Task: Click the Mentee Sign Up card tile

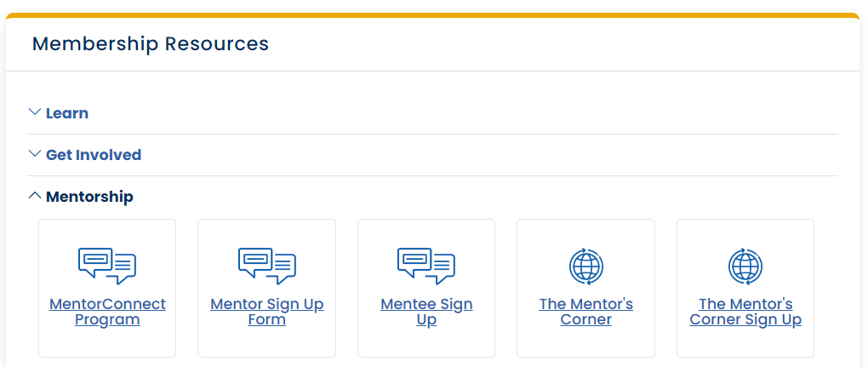Action: [426, 288]
